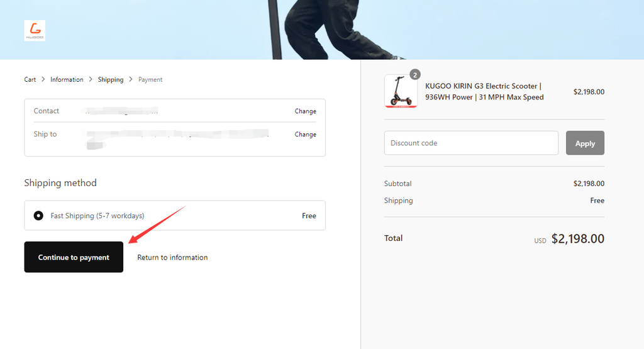Viewport: 644px width, 349px height.
Task: Click the KUGOO logo icon
Action: point(35,30)
